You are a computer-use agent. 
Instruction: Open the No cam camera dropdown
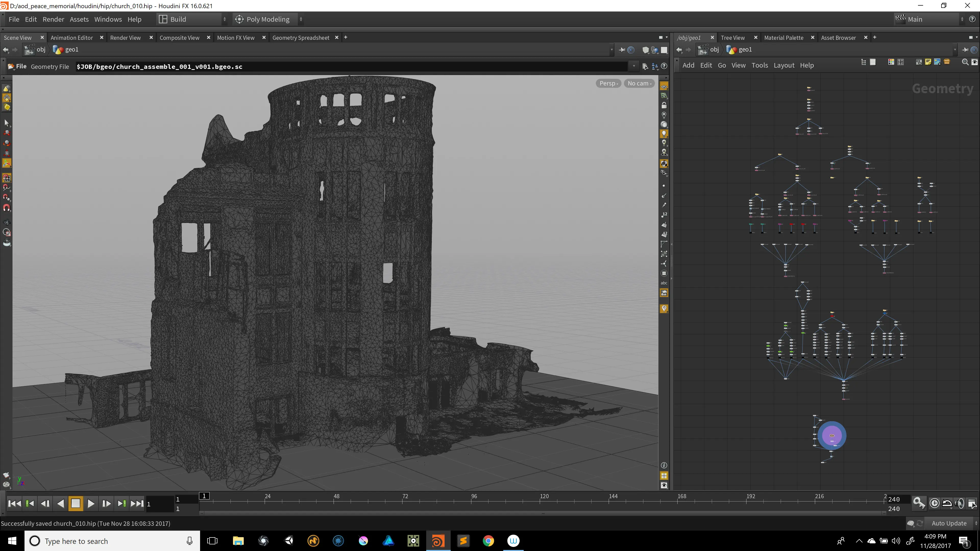640,83
